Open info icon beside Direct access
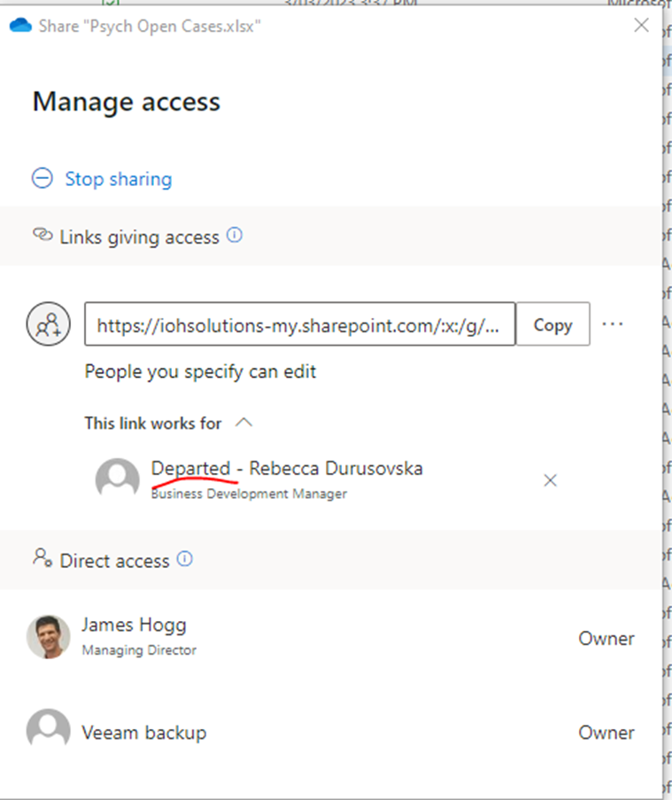Image resolution: width=672 pixels, height=800 pixels. pyautogui.click(x=184, y=559)
